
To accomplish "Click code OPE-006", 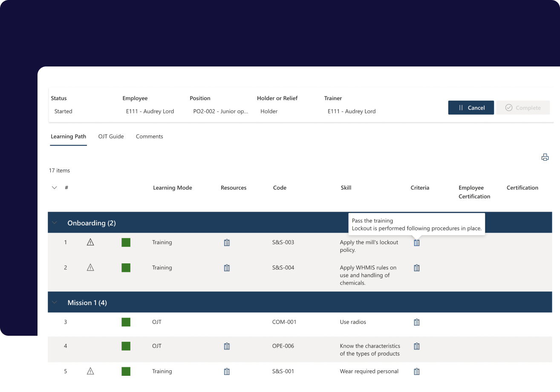I will click(x=283, y=346).
